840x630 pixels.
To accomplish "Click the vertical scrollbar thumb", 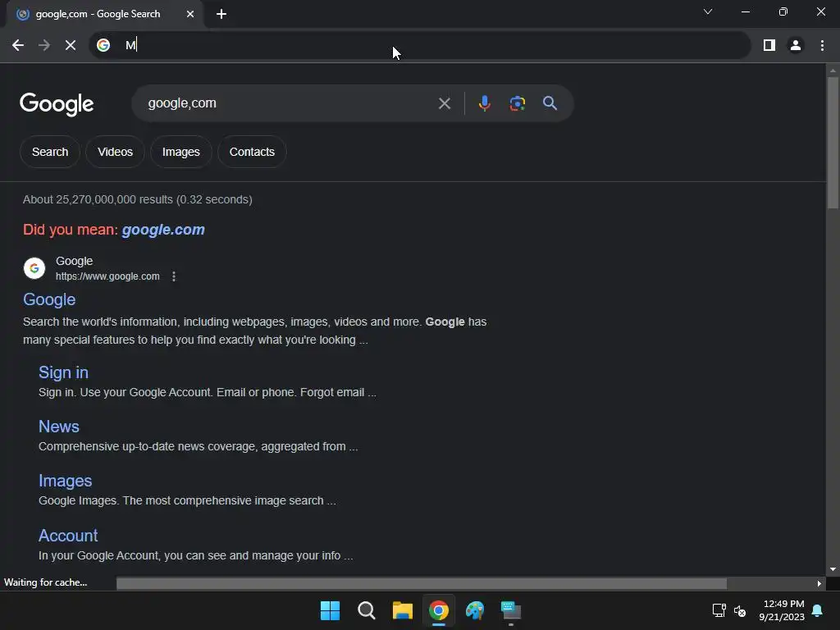I will click(x=833, y=143).
